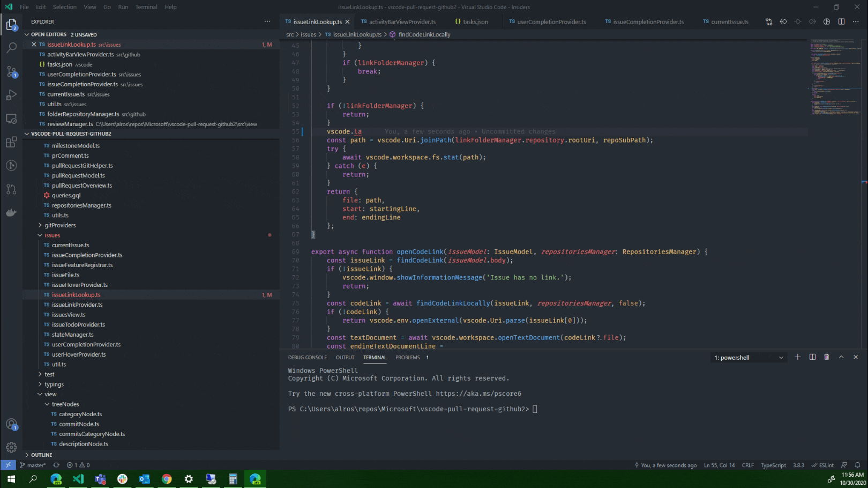Close the issueLinkLookup.ts editor tab
This screenshot has height=488, width=868.
click(347, 22)
